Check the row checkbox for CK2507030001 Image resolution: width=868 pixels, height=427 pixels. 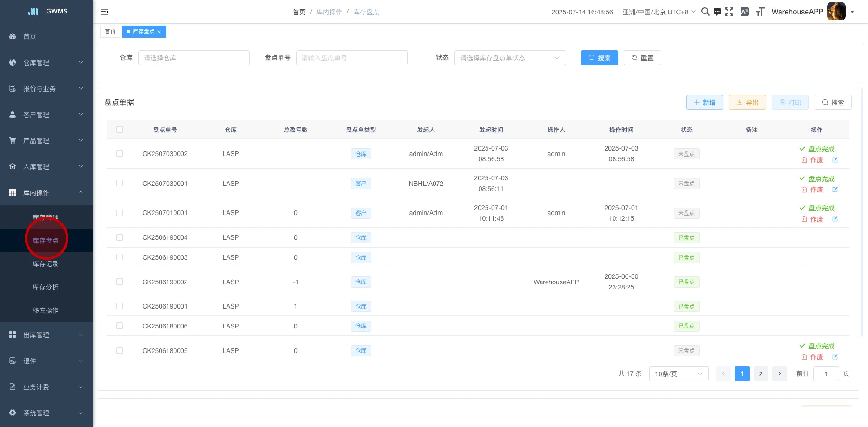(120, 183)
